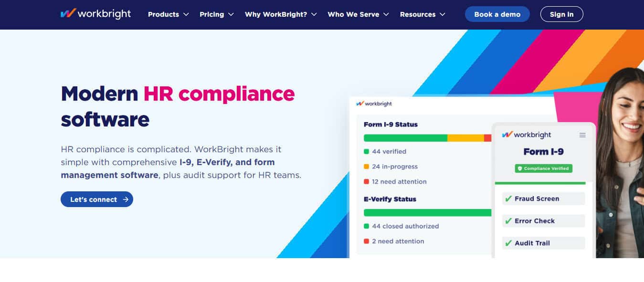
Task: Click the WorkBright logo in the header
Action: pos(95,14)
